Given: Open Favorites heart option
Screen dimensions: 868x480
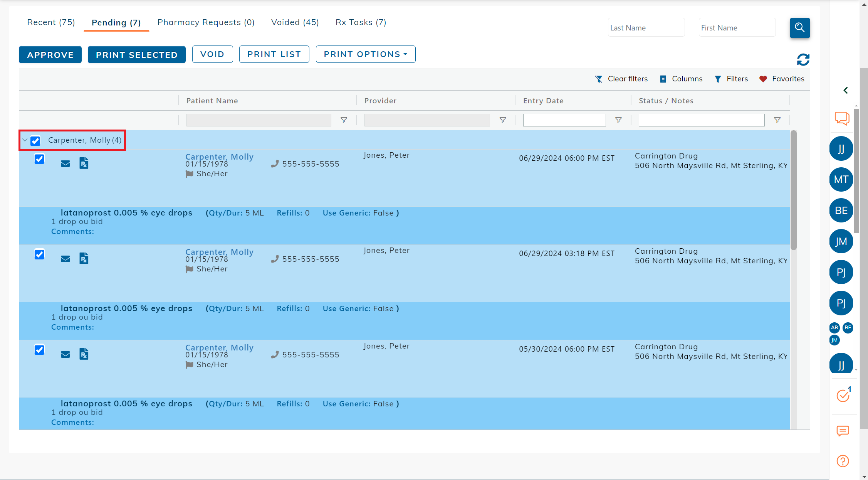Looking at the screenshot, I should [x=782, y=79].
